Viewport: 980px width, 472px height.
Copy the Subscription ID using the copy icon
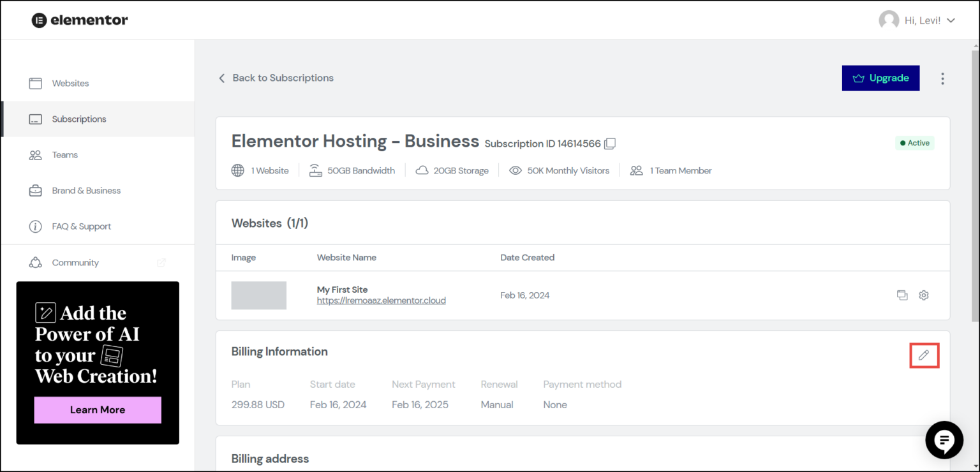click(x=610, y=144)
